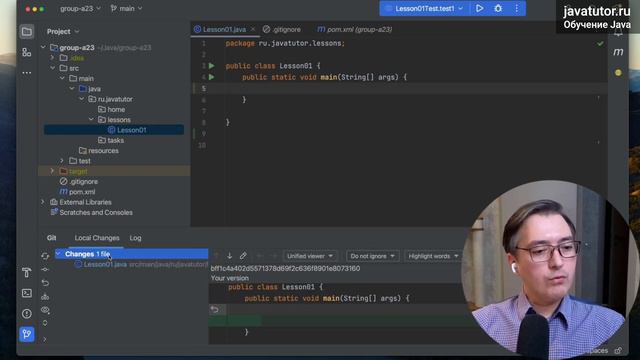Collapse the ru.javatutor package node
Viewport: 640px width, 360px height.
[x=82, y=99]
